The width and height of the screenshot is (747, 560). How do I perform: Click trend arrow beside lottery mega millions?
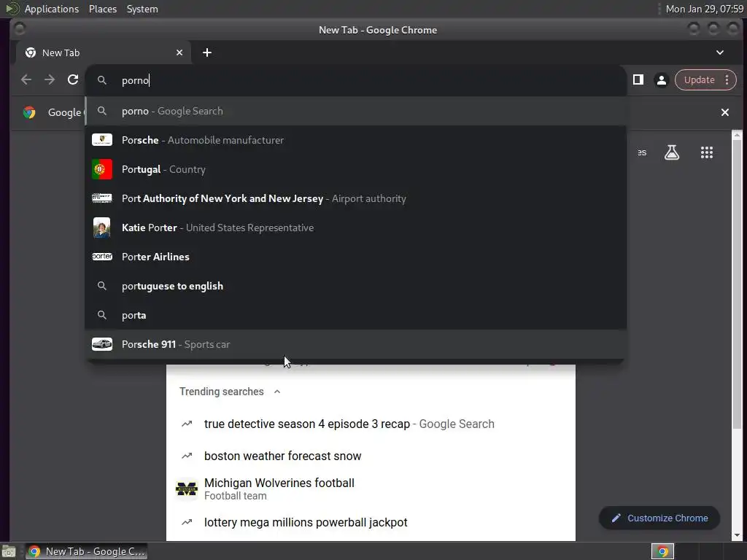[187, 522]
